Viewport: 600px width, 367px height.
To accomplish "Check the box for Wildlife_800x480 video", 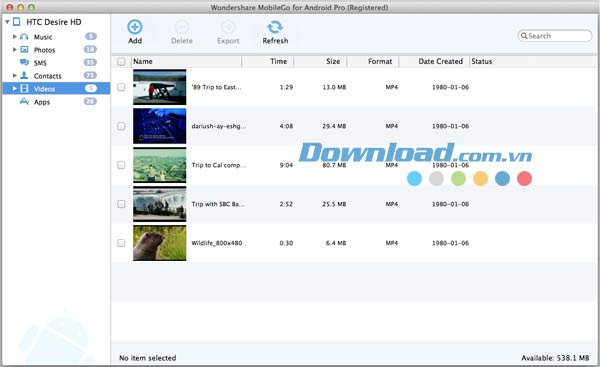I will 121,243.
